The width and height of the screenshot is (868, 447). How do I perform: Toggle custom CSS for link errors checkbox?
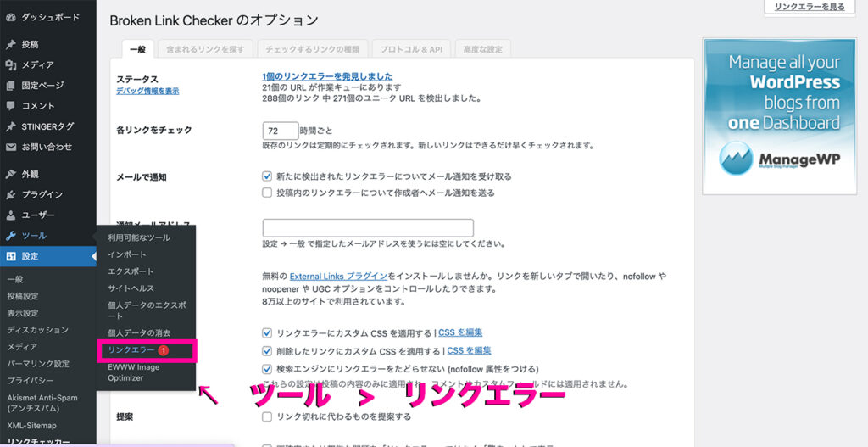[x=267, y=332]
